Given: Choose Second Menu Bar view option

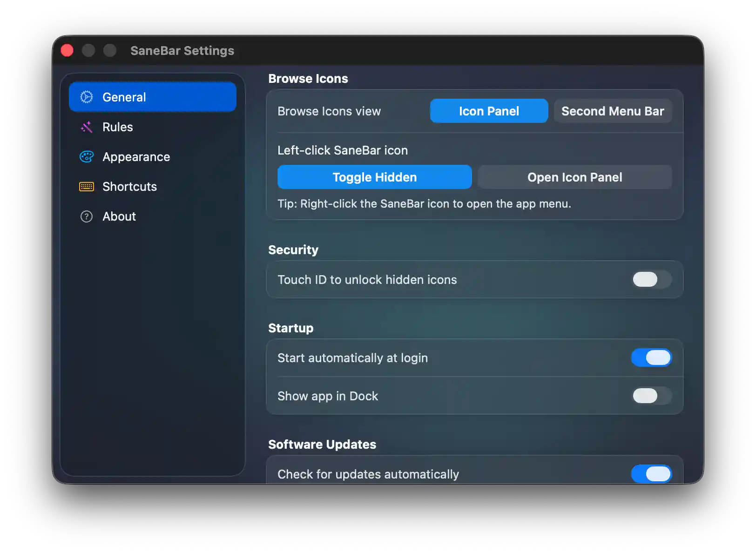Looking at the screenshot, I should pos(613,111).
